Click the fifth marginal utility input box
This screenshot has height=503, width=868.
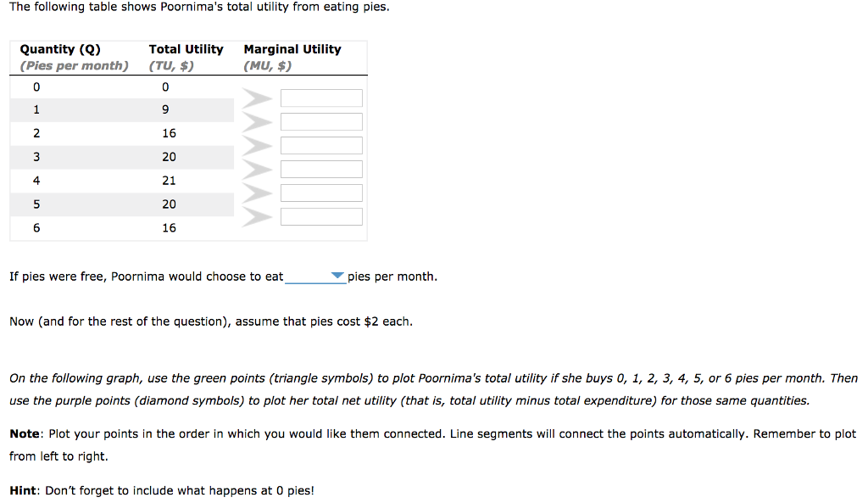[x=321, y=193]
